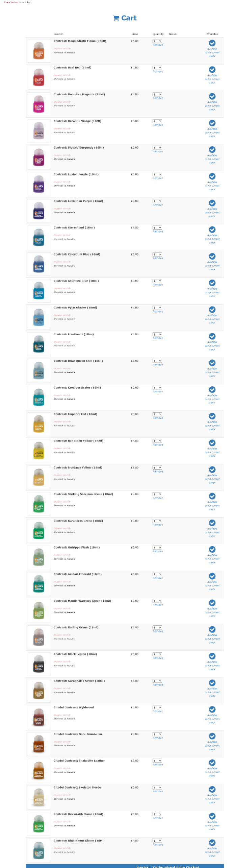The height and width of the screenshot is (868, 235).
Task: Open product title Contrast: Hexwraith Flame (18ml)
Action: 78,814
